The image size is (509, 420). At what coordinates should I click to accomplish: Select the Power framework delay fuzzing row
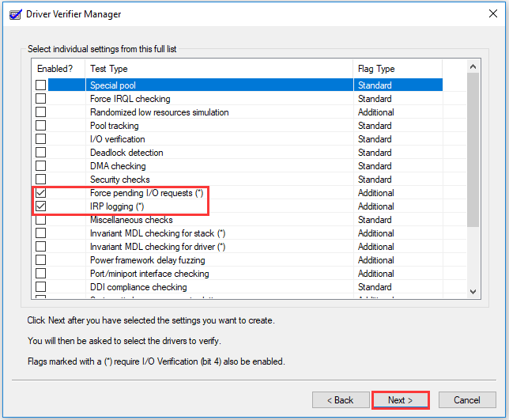(x=147, y=260)
